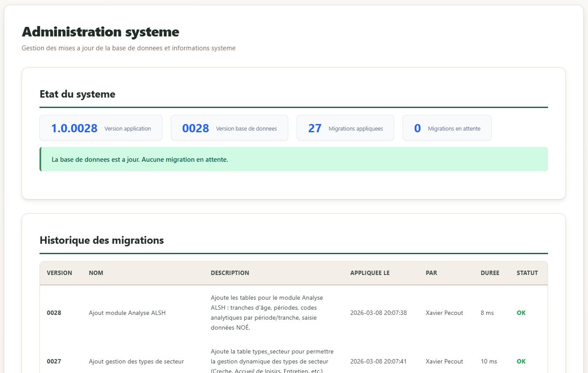Click the PAR column header

tap(431, 273)
